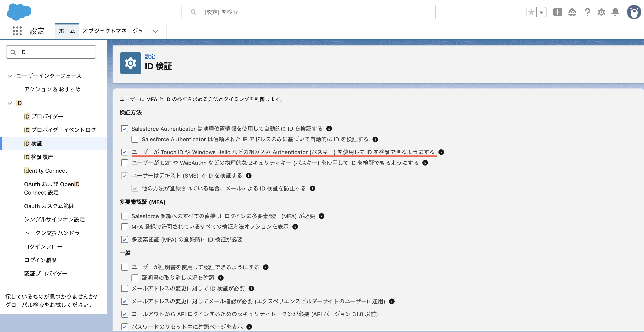Uncheck Salesforce Authenticator geolocation verification
Screen dimensions: 644x332
pos(125,128)
